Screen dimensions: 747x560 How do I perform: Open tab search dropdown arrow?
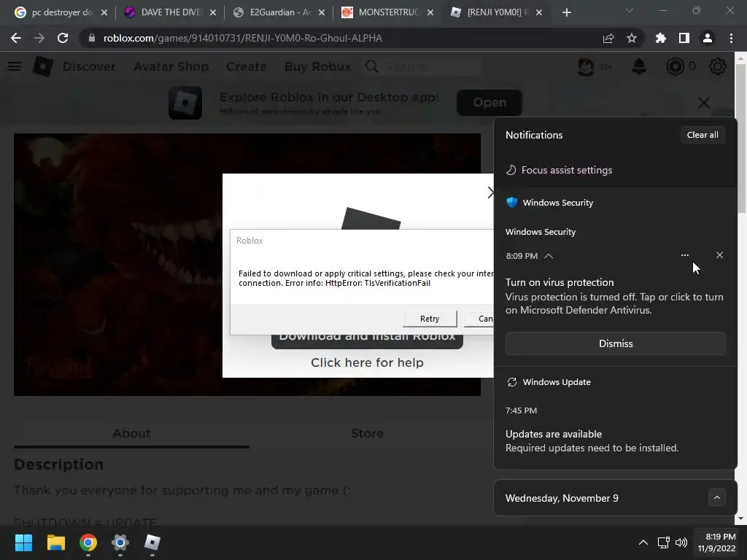(x=630, y=10)
